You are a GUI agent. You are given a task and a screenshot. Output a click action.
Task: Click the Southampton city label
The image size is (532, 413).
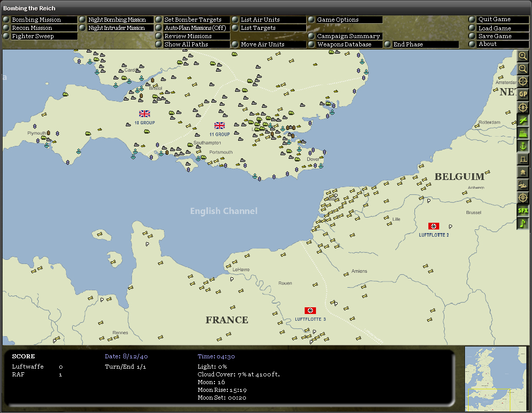207,142
